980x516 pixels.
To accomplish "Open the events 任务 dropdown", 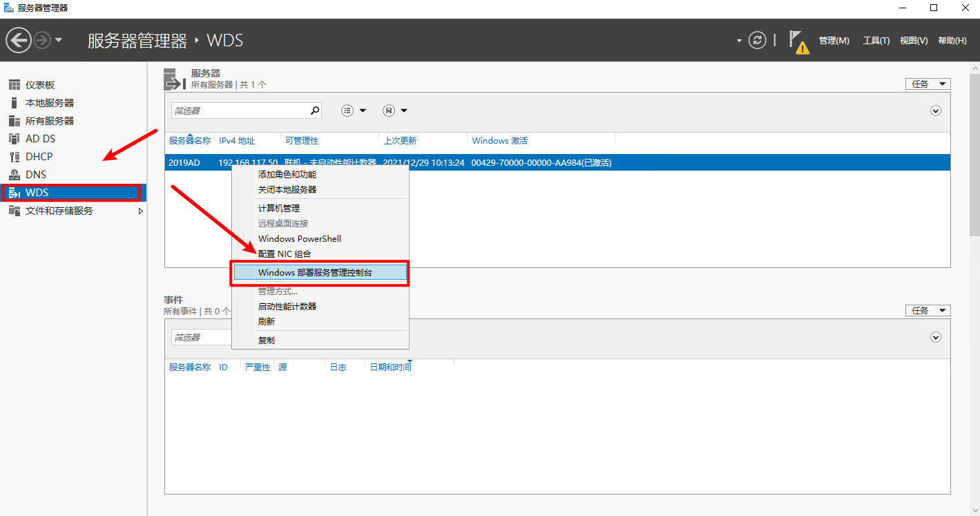I will (x=928, y=311).
